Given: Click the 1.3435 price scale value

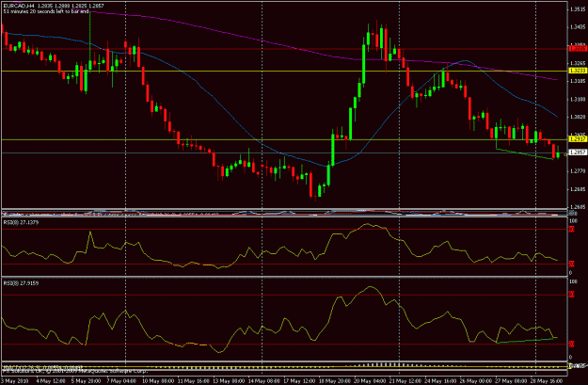Looking at the screenshot, I should pos(578,27).
